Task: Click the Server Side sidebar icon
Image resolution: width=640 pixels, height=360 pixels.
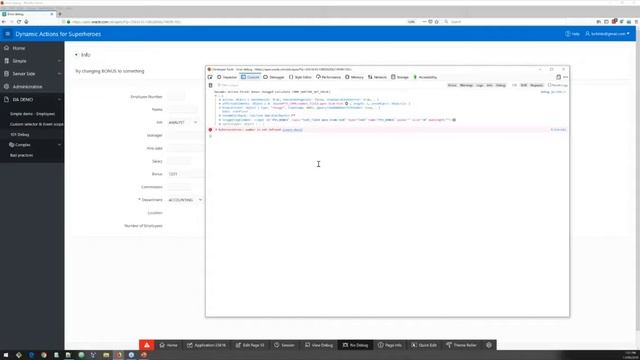Action: [7, 74]
